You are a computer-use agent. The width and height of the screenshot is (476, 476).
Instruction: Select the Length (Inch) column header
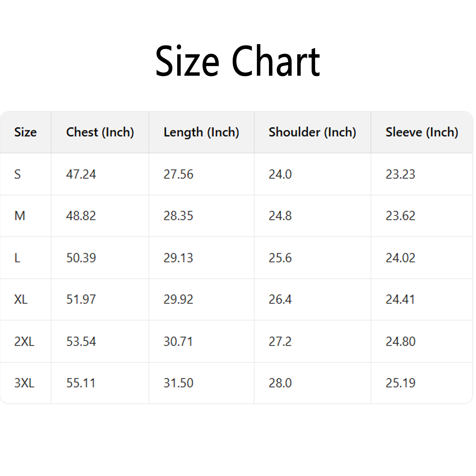(x=201, y=132)
